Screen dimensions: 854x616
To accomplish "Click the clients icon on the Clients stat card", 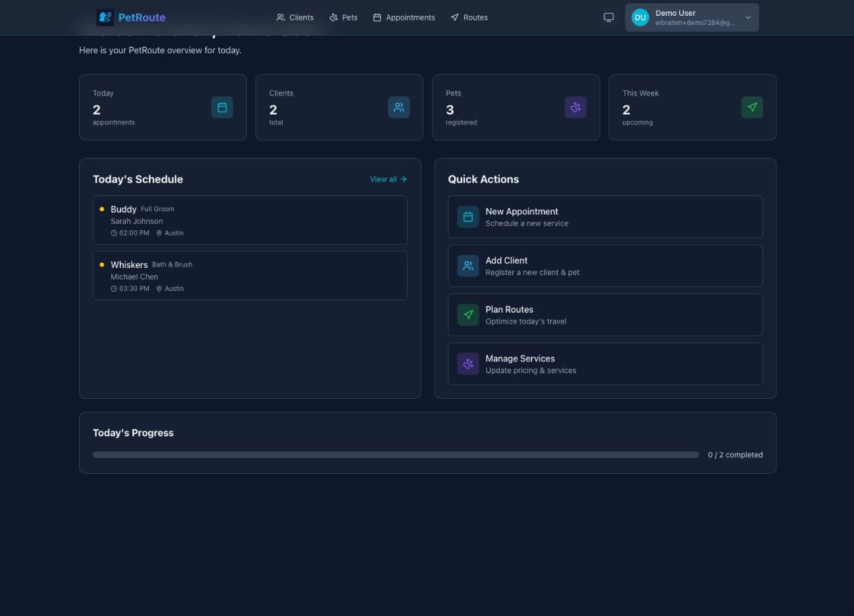I will coord(398,107).
